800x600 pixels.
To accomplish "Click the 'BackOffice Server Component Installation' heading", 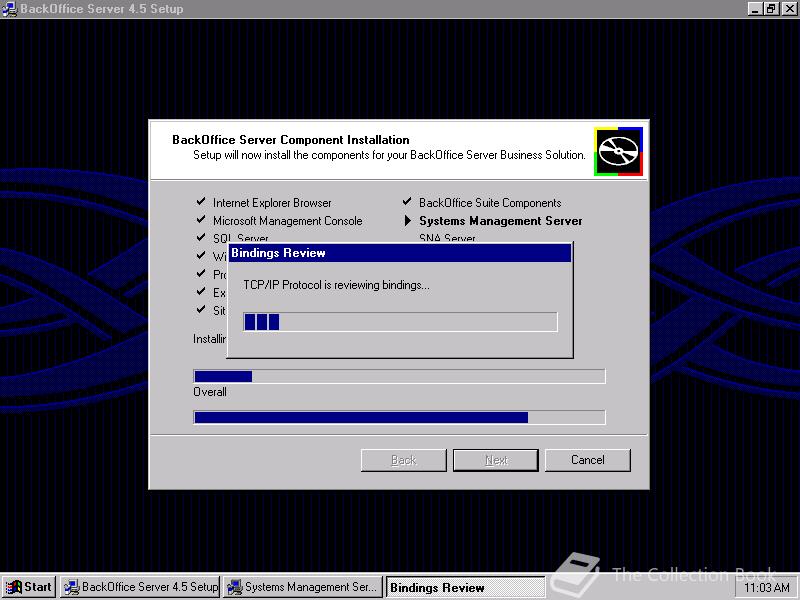I will pos(291,140).
